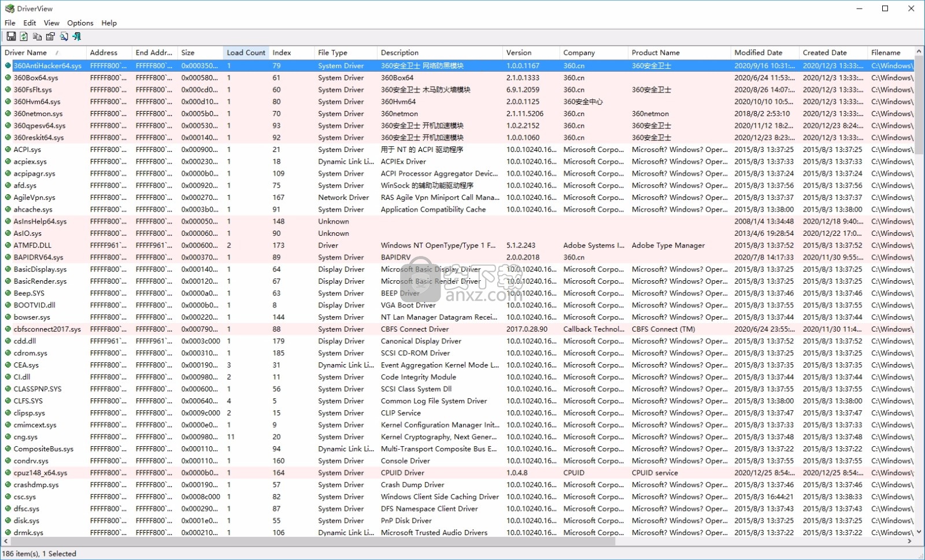925x560 pixels.
Task: Open the Edit menu
Action: (29, 23)
